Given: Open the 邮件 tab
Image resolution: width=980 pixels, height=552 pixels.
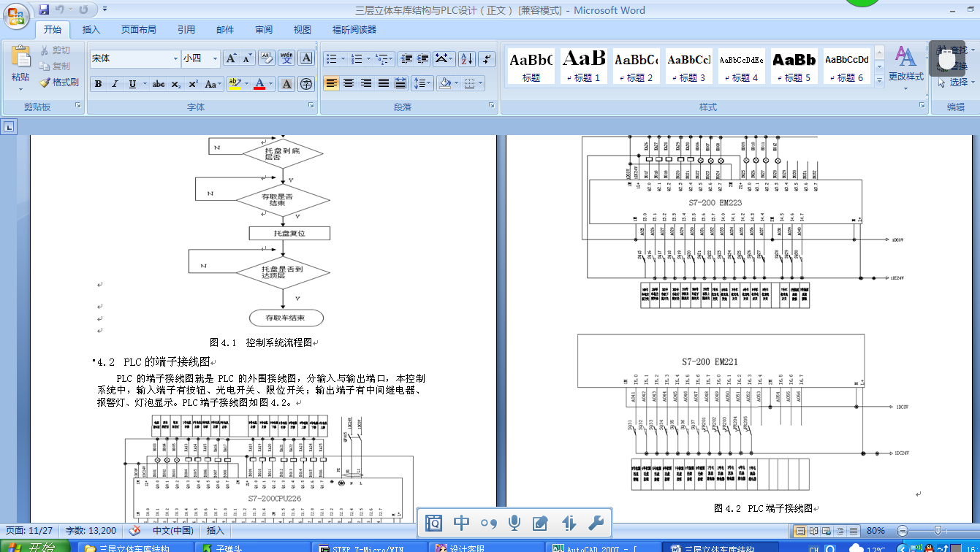Looking at the screenshot, I should click(225, 30).
